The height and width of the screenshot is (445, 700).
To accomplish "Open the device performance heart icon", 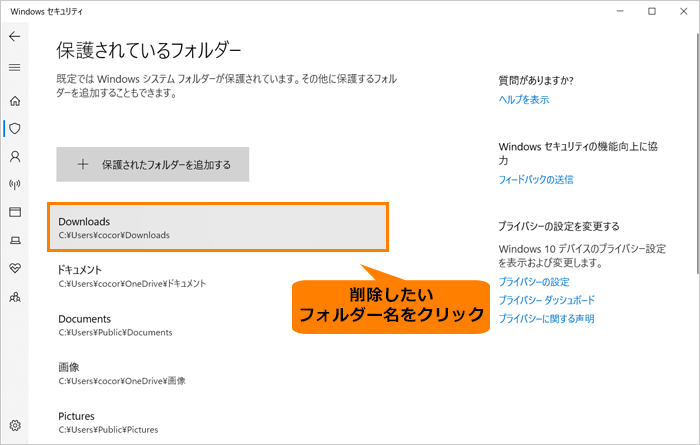I will 15,268.
